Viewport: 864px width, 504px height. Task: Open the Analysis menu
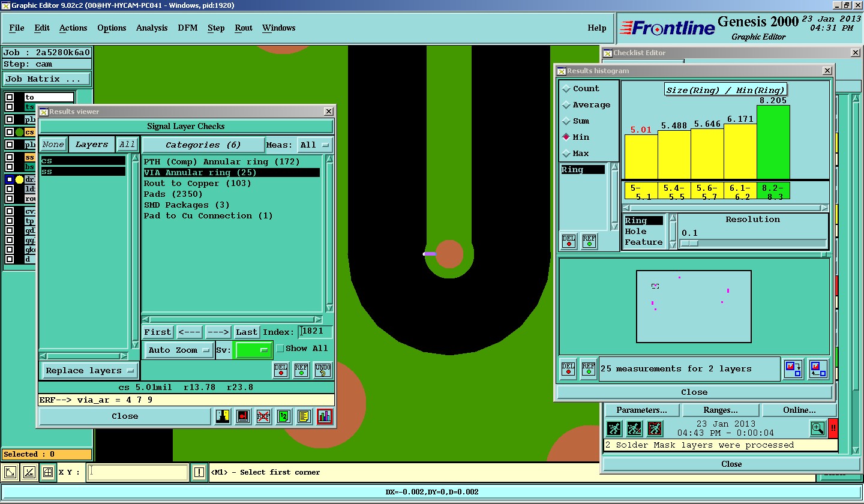point(152,28)
